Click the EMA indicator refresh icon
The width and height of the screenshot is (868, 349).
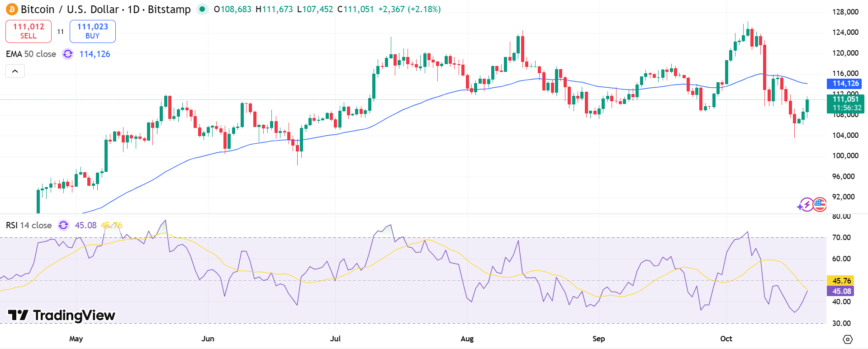click(67, 54)
